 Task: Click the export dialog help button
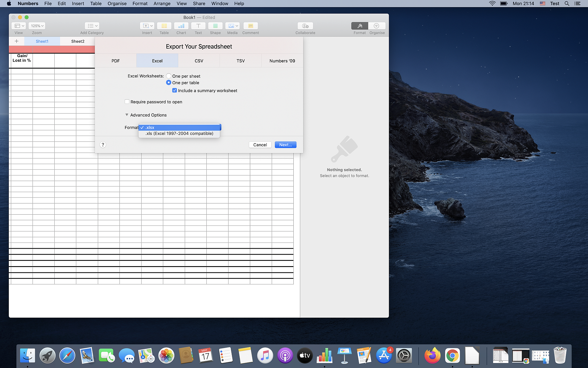point(103,145)
